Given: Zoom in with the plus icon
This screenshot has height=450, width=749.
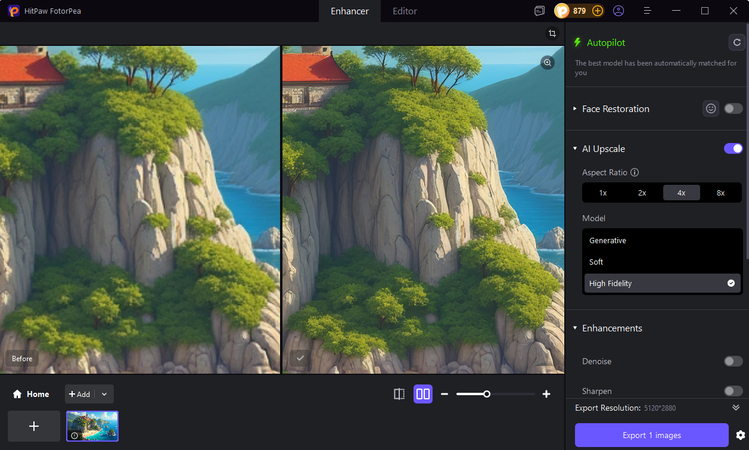Looking at the screenshot, I should click(x=546, y=394).
